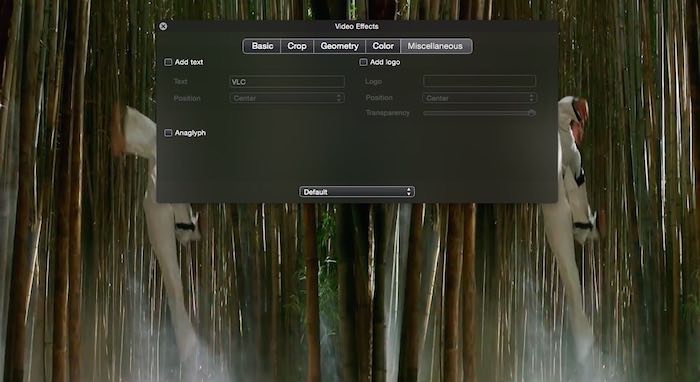Tick the Add logo checkbox

[x=363, y=62]
